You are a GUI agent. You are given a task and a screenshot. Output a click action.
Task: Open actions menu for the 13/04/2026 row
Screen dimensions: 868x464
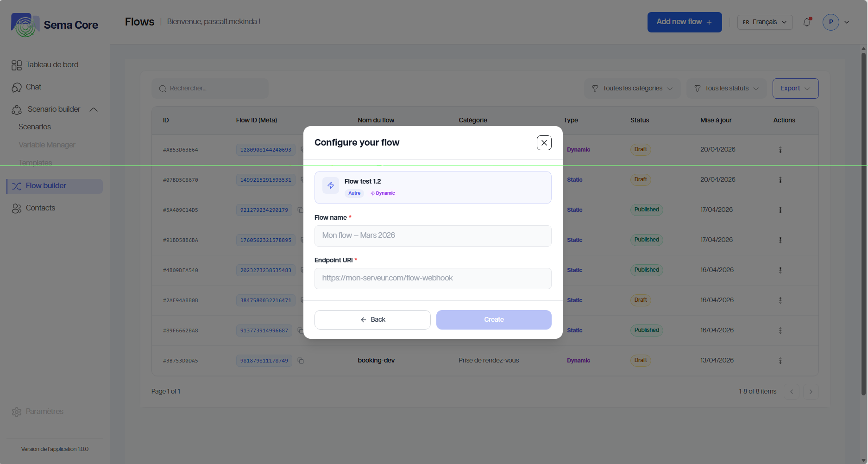tap(780, 361)
